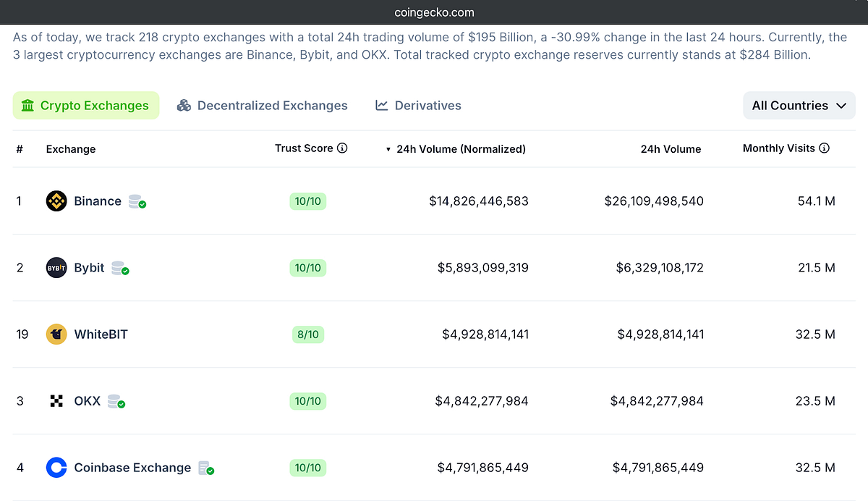Image resolution: width=868 pixels, height=501 pixels.
Task: Click the chevron in All Countries selector
Action: tap(842, 105)
